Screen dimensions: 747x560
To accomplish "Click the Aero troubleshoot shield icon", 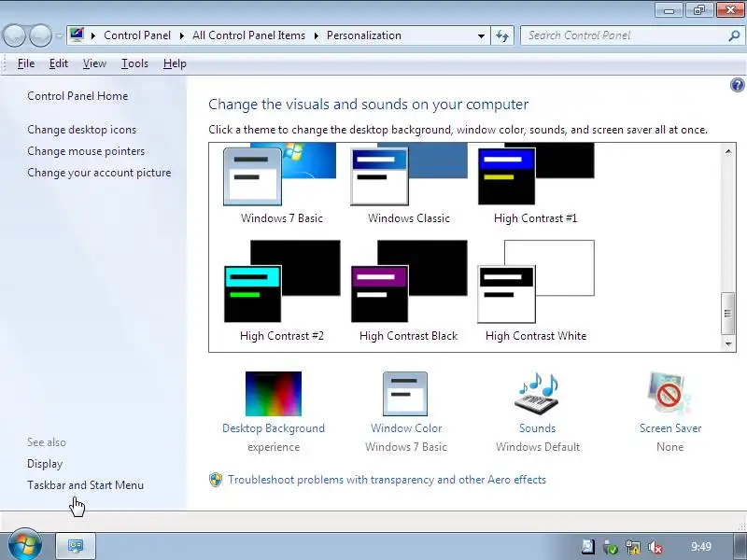I will (216, 480).
